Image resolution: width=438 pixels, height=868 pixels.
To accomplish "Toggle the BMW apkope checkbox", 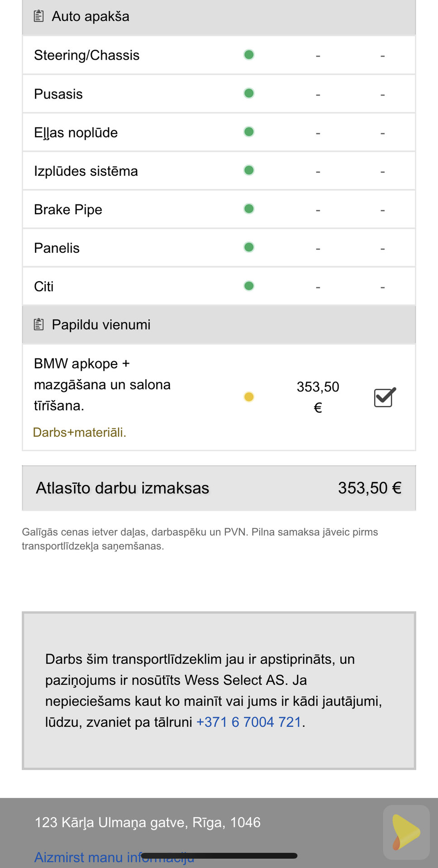I will pos(385,397).
